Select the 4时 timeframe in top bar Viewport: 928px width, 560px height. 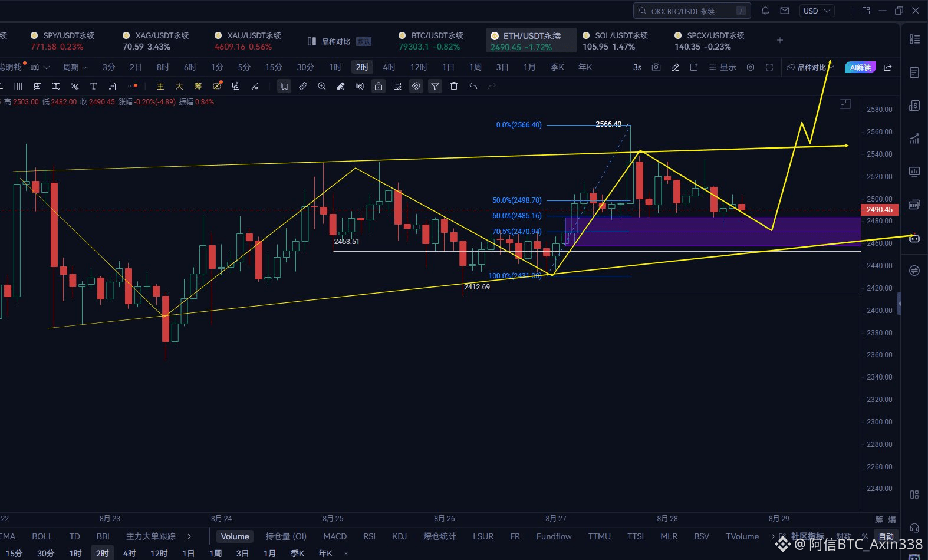[x=389, y=67]
